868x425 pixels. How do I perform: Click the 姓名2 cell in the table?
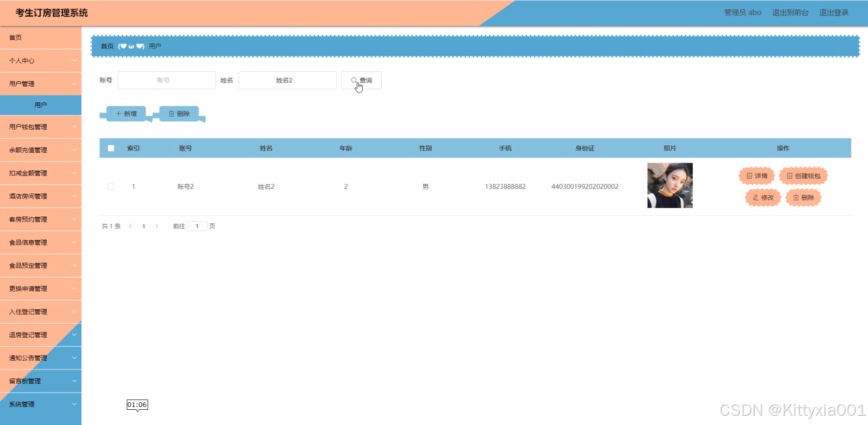266,187
